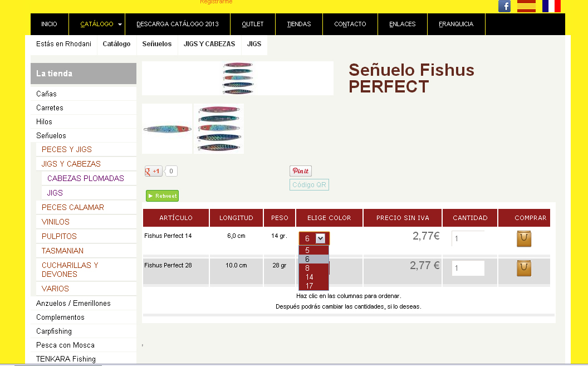Click the +1 count bubble showing 0

click(171, 172)
